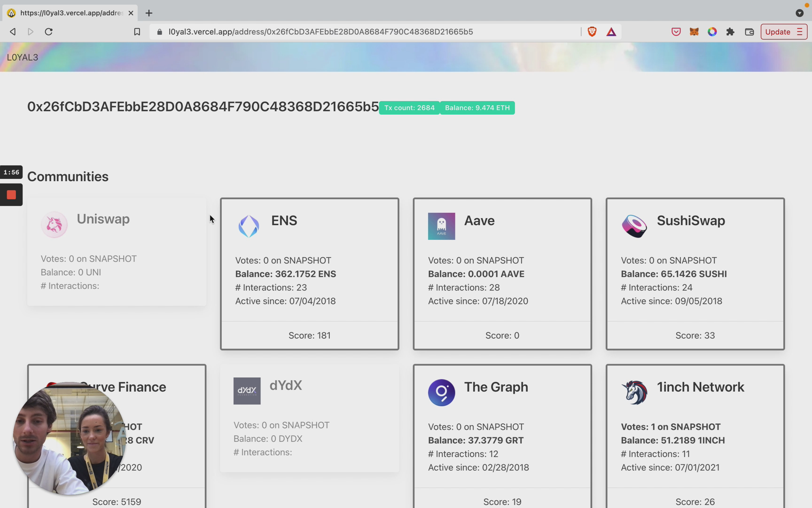Click the dYdX logo
Viewport: 812px width, 508px height.
pos(247,391)
